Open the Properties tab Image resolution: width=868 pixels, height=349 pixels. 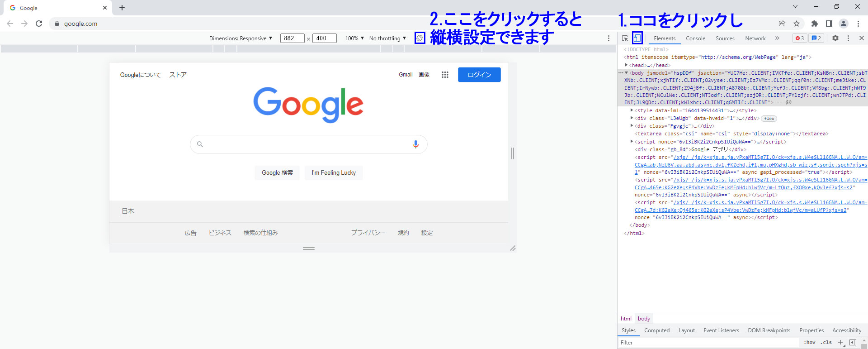coord(811,330)
